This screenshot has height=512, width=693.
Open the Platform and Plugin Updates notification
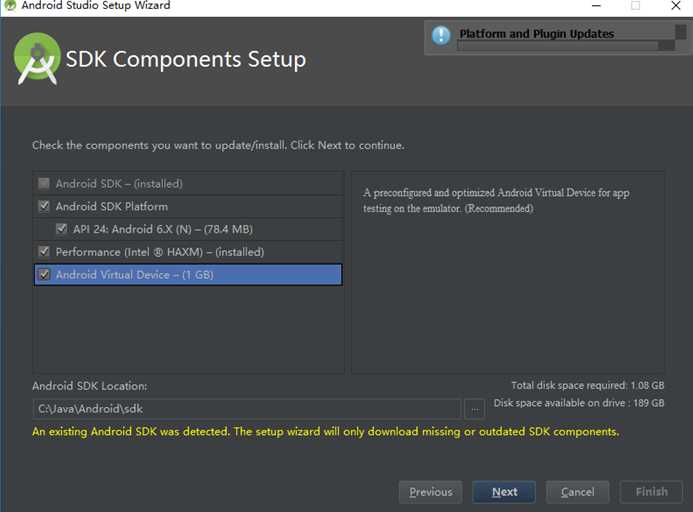pyautogui.click(x=537, y=34)
